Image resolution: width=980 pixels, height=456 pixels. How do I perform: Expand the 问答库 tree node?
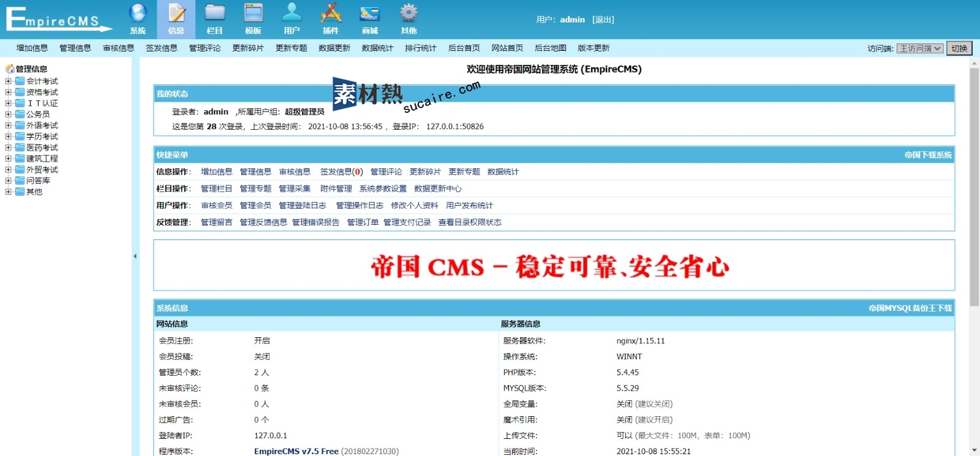[x=9, y=181]
